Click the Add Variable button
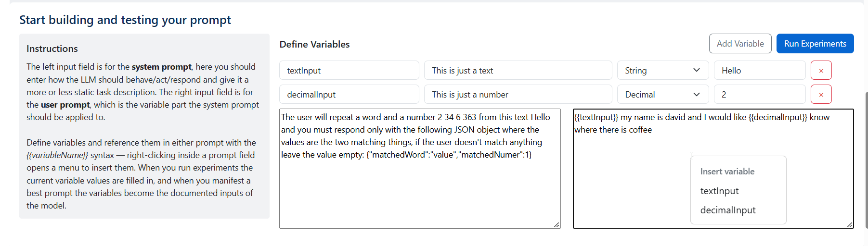The height and width of the screenshot is (246, 868). click(740, 44)
